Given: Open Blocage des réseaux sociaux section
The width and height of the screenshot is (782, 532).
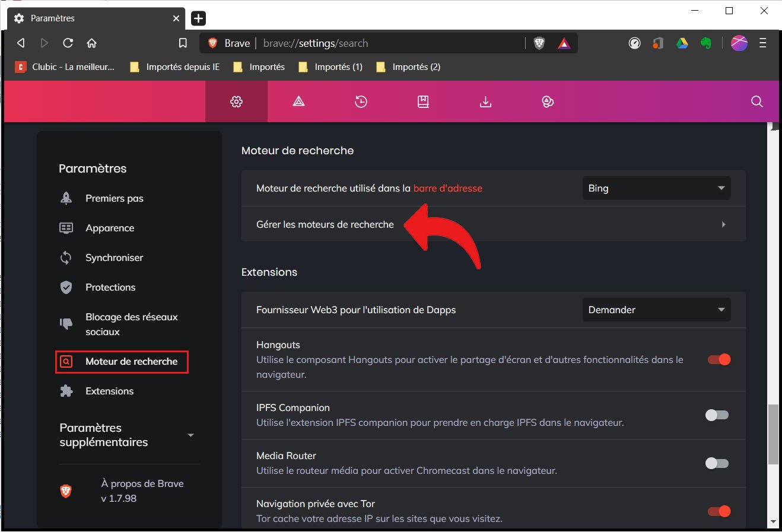Looking at the screenshot, I should click(132, 324).
